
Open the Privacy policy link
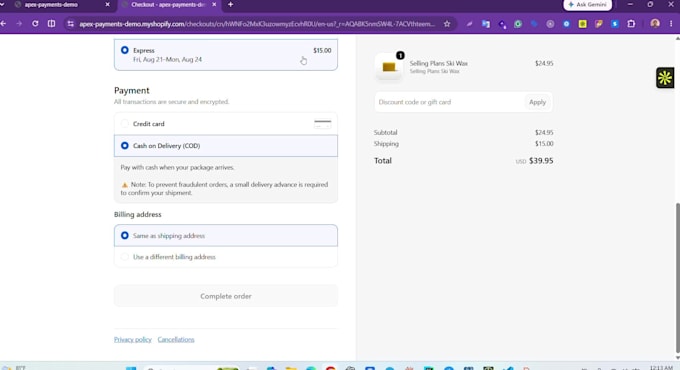point(133,339)
